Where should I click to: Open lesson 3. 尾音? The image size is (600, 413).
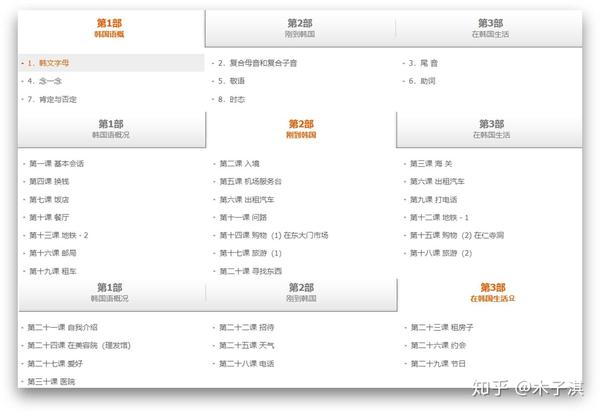(x=423, y=63)
